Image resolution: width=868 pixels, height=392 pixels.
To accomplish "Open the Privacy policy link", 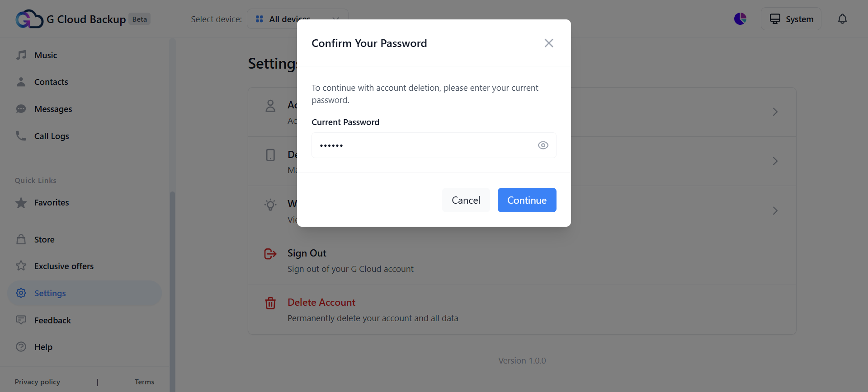I will tap(38, 382).
